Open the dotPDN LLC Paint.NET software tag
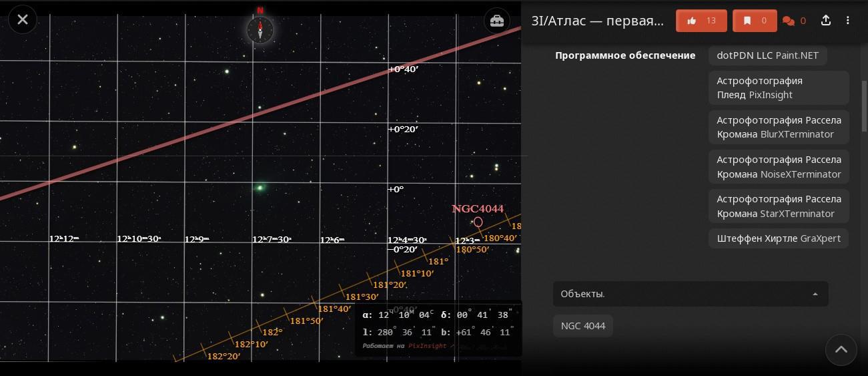Image resolution: width=868 pixels, height=376 pixels. pyautogui.click(x=767, y=55)
